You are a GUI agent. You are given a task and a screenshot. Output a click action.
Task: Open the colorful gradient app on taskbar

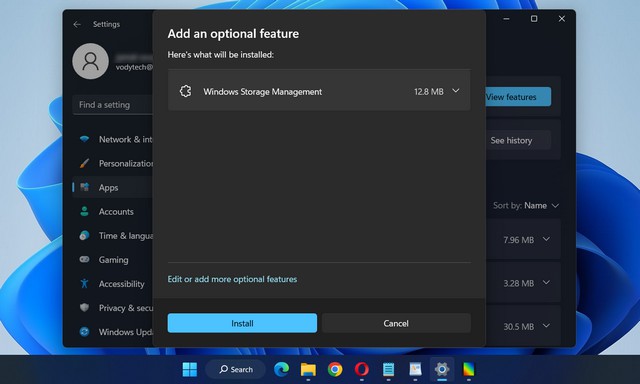point(469,369)
